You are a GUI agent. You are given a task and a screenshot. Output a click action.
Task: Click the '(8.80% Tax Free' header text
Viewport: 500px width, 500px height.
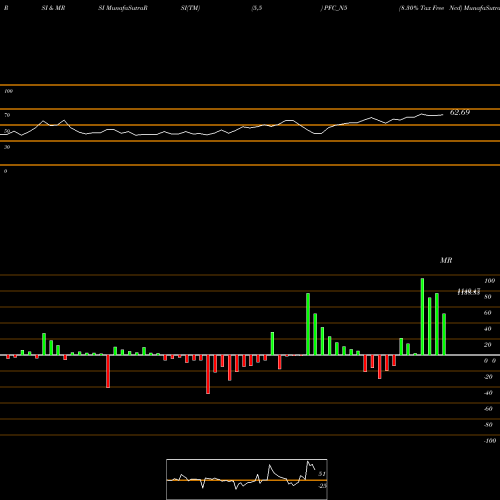(421, 8)
